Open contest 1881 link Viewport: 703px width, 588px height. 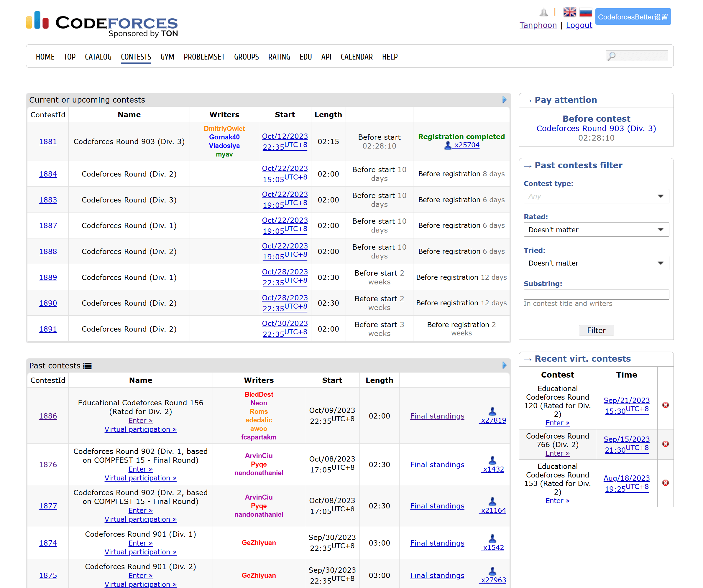pos(48,141)
